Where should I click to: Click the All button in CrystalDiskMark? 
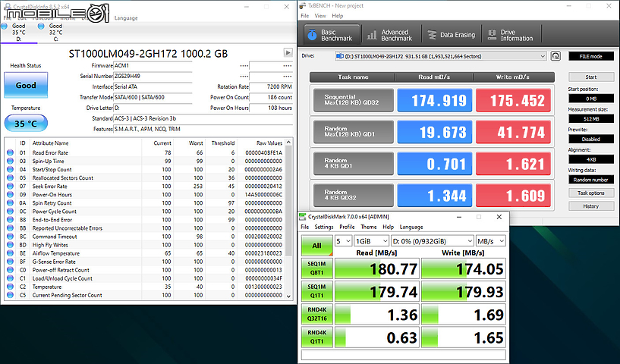(x=316, y=246)
